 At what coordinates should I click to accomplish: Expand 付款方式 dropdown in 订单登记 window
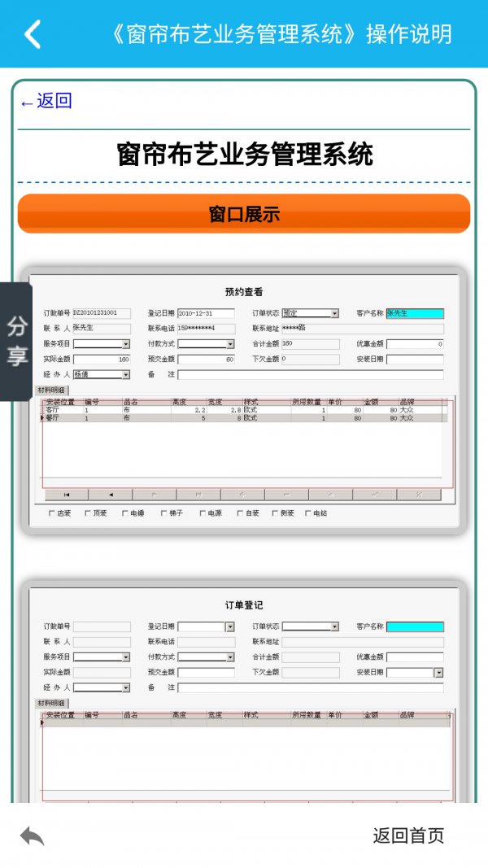point(231,657)
